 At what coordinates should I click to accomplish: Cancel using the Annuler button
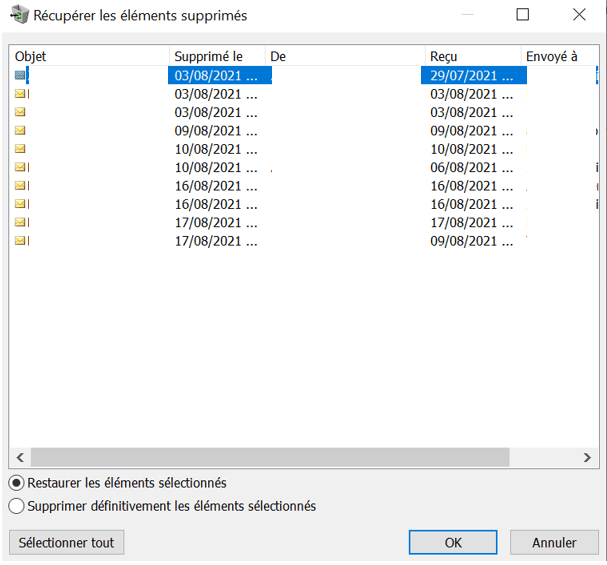(x=554, y=543)
